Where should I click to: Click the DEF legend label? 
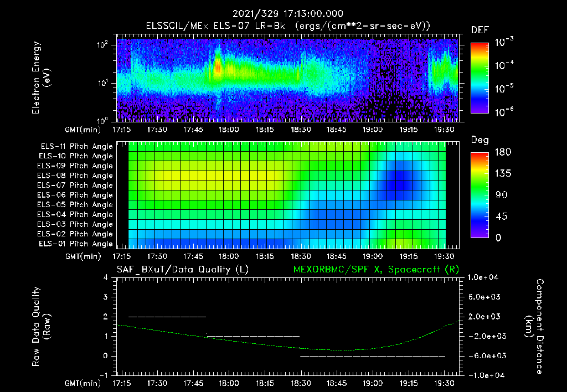(480, 30)
